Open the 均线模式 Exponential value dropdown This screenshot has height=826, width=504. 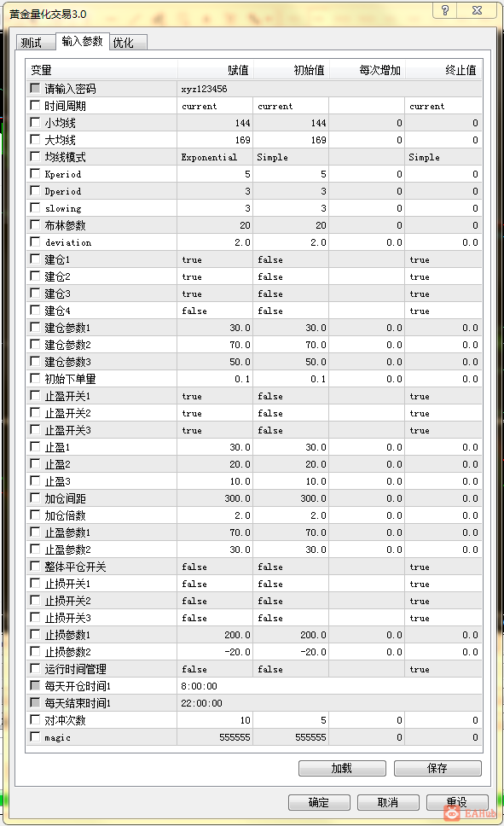[215, 157]
